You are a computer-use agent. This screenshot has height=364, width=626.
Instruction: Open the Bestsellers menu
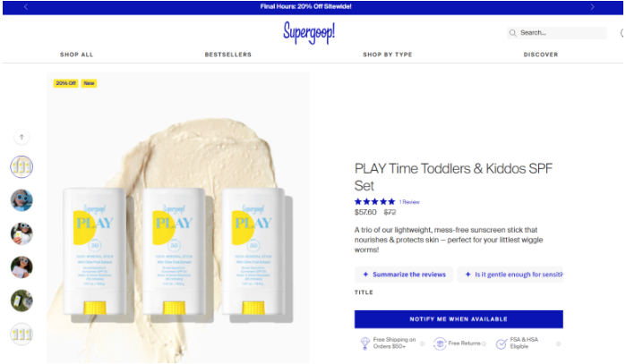(x=228, y=55)
